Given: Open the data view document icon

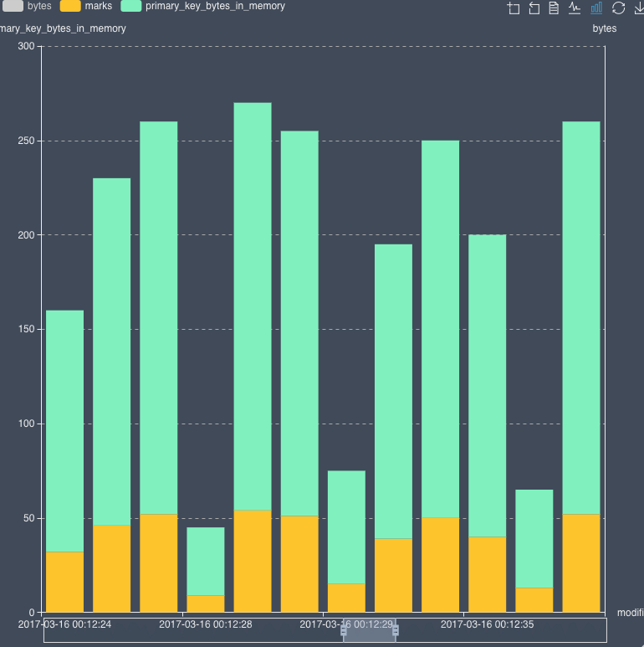Looking at the screenshot, I should pos(554,8).
